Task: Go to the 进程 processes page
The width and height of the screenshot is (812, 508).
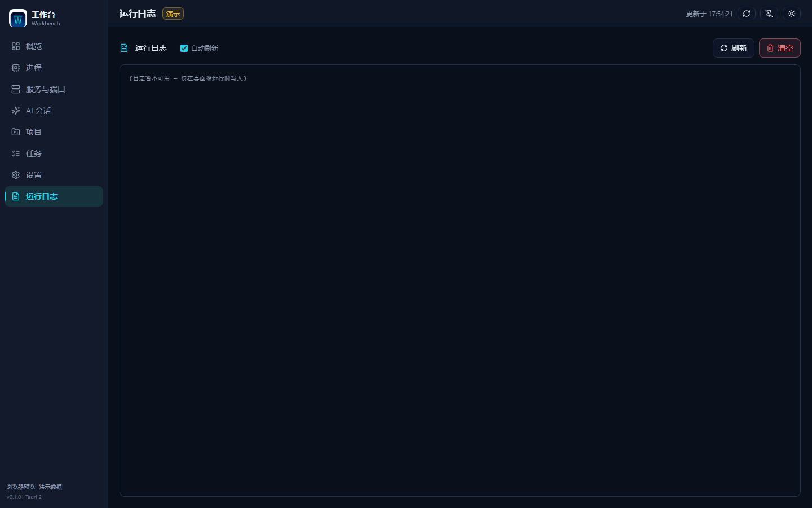Action: tap(54, 68)
